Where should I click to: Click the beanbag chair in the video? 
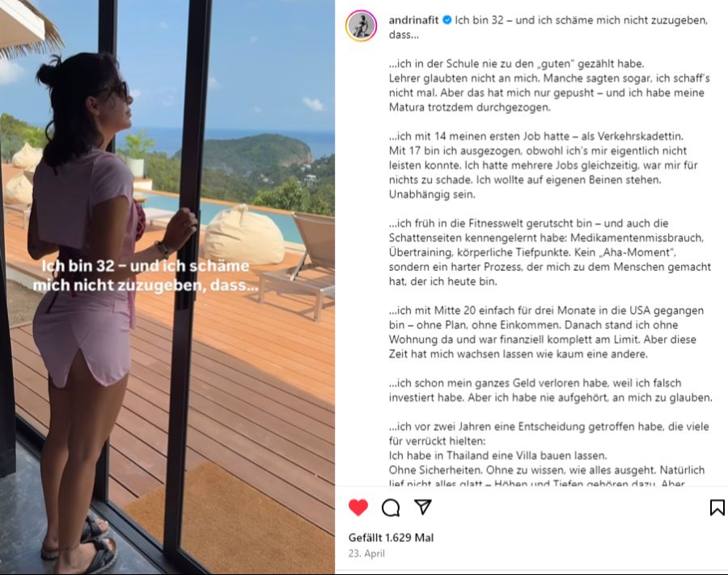click(244, 236)
